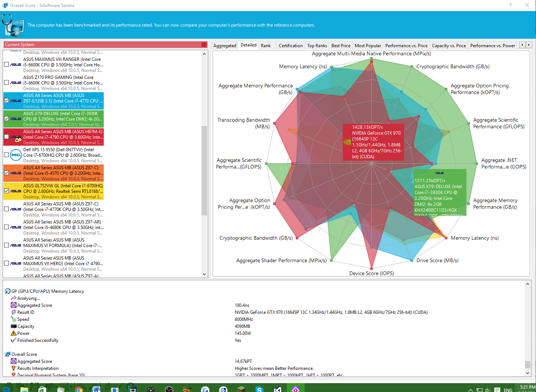Open the Certification tab

[x=291, y=46]
